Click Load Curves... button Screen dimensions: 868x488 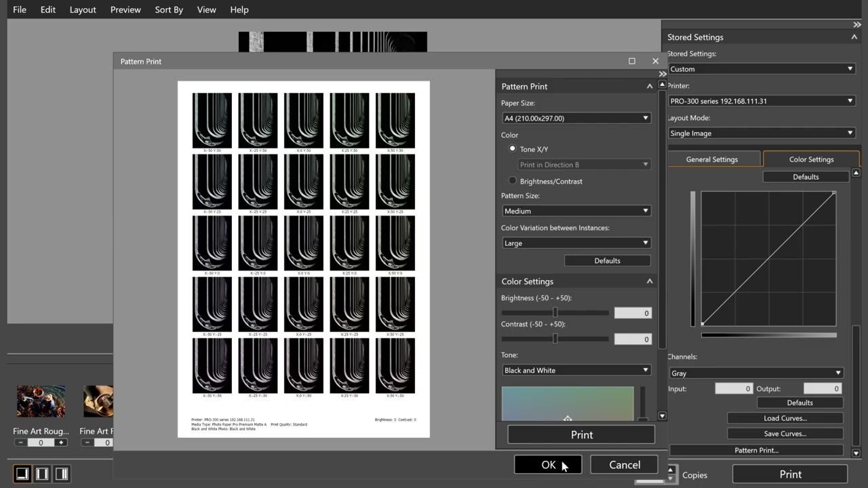(x=785, y=418)
